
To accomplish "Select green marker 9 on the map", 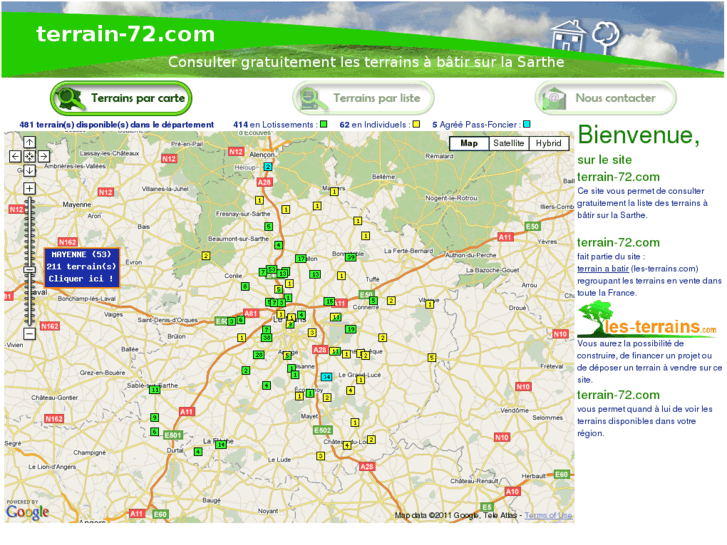I will pos(154,417).
